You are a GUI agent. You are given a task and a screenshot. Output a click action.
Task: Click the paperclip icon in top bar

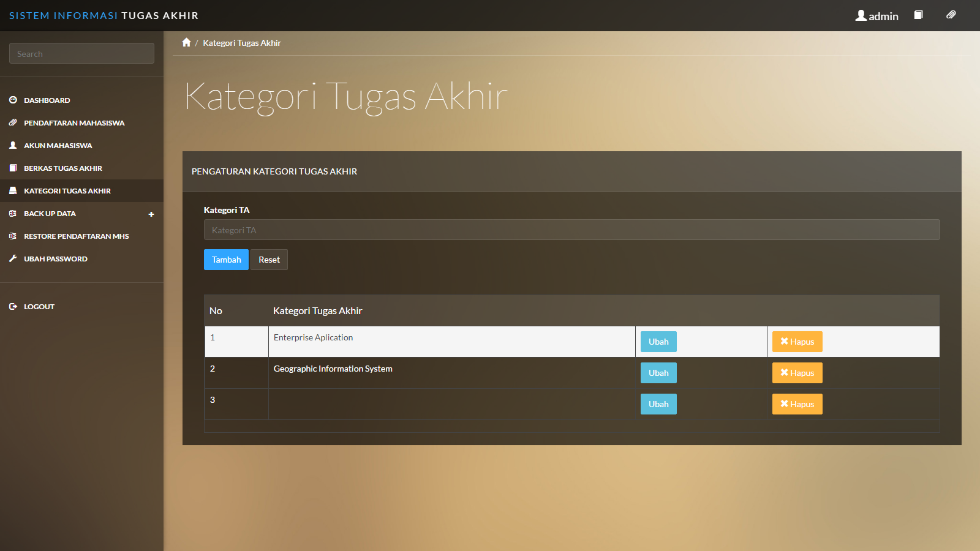[x=951, y=15]
